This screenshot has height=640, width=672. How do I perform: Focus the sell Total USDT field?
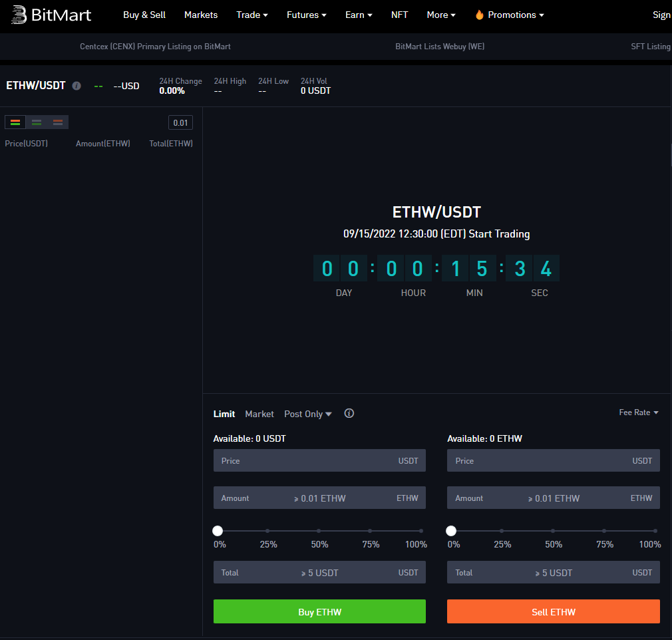(x=554, y=573)
